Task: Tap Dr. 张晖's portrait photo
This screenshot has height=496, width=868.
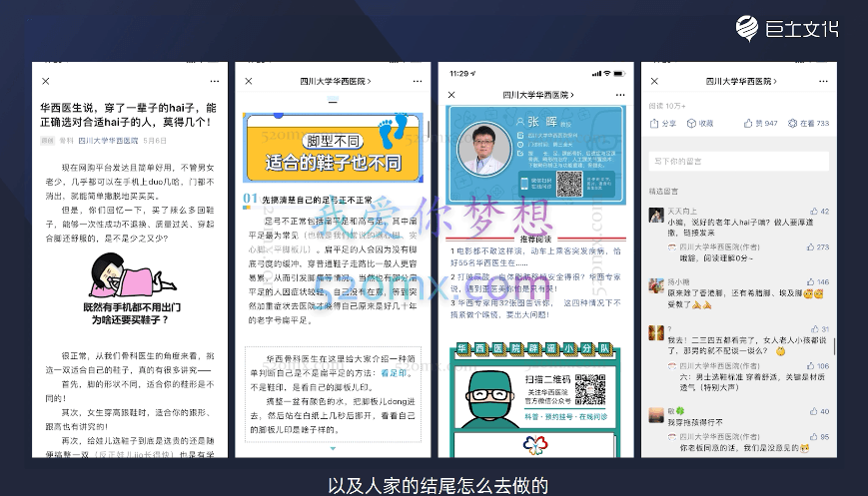Action: point(483,149)
